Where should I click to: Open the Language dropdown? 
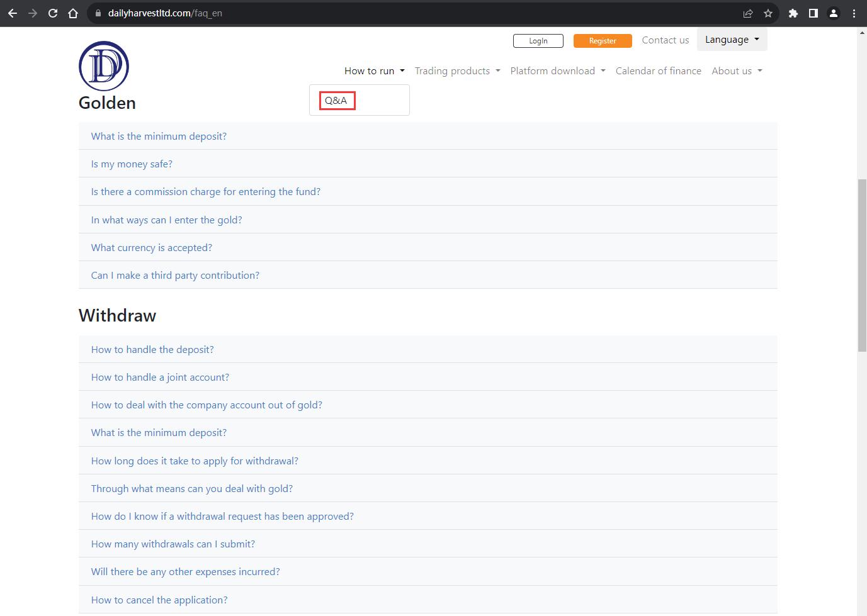pos(732,40)
